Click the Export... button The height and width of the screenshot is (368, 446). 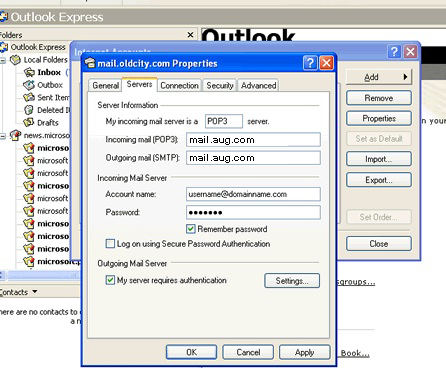(x=379, y=180)
